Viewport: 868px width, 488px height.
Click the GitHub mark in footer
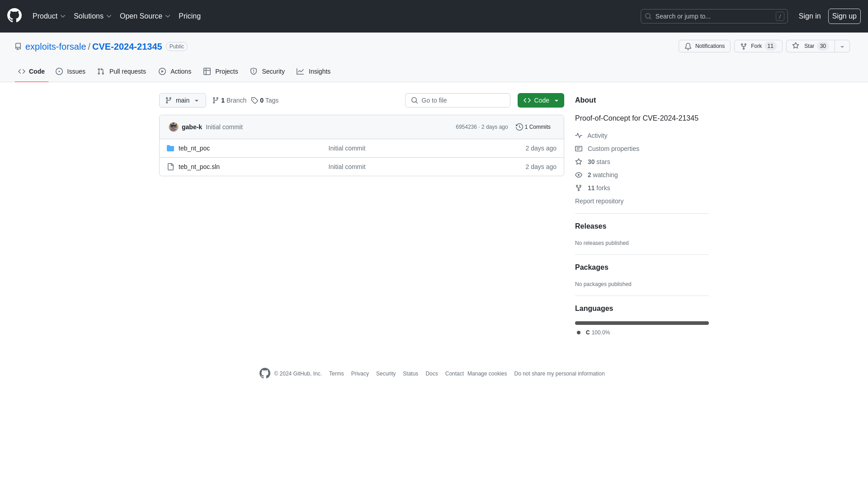coord(265,373)
